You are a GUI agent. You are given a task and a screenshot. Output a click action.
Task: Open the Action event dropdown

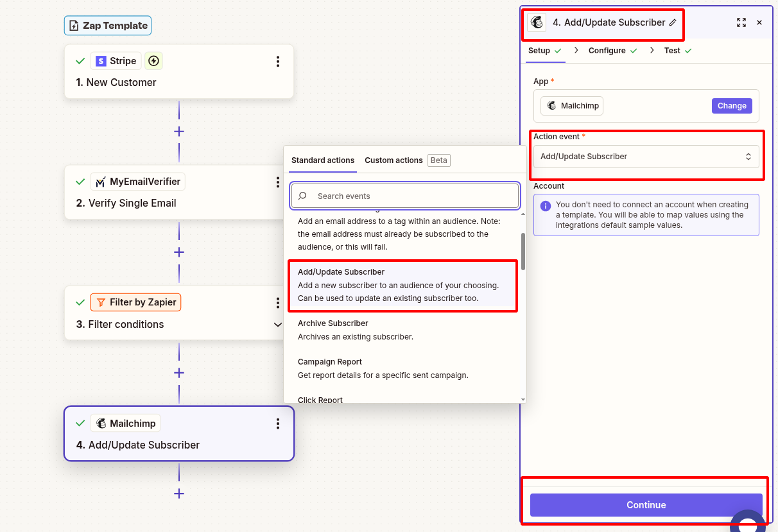646,156
